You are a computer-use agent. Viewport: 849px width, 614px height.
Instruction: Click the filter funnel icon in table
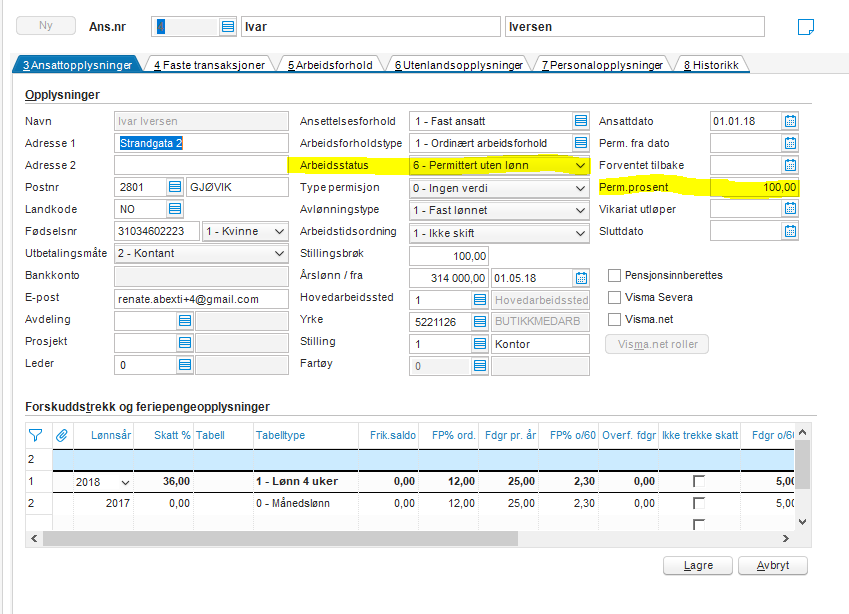(x=36, y=435)
